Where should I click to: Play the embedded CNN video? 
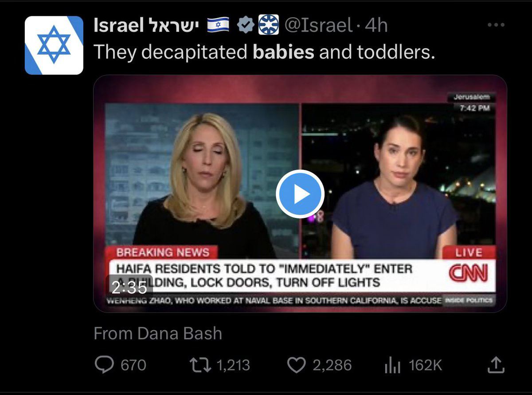pos(300,194)
